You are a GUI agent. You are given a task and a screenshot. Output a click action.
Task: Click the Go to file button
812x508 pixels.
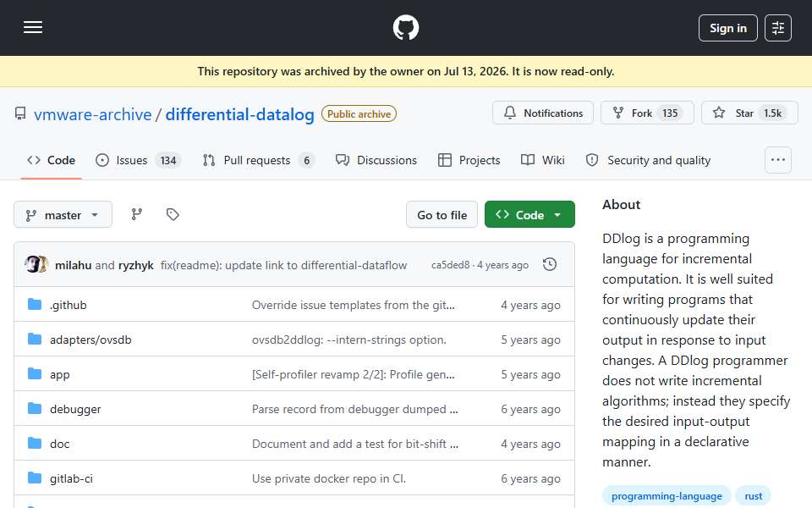(442, 214)
